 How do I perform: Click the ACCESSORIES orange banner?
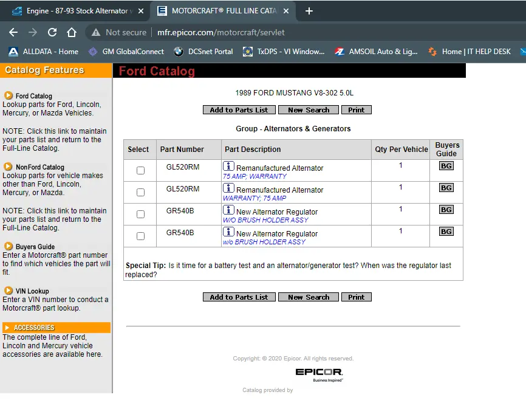click(56, 328)
